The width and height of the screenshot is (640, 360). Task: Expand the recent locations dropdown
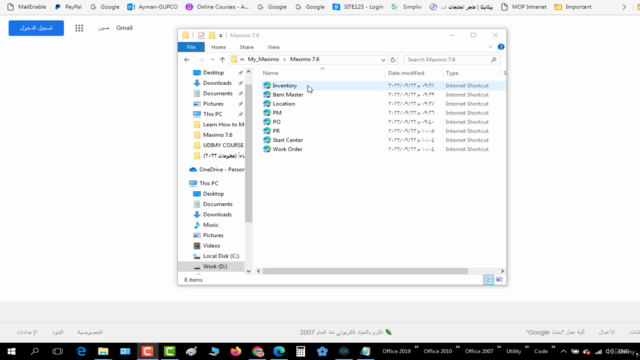tap(212, 60)
